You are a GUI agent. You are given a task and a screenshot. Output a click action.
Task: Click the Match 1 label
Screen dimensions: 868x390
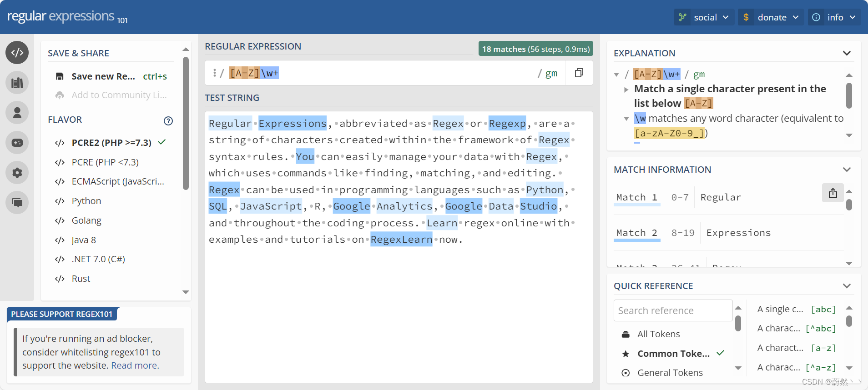(636, 197)
